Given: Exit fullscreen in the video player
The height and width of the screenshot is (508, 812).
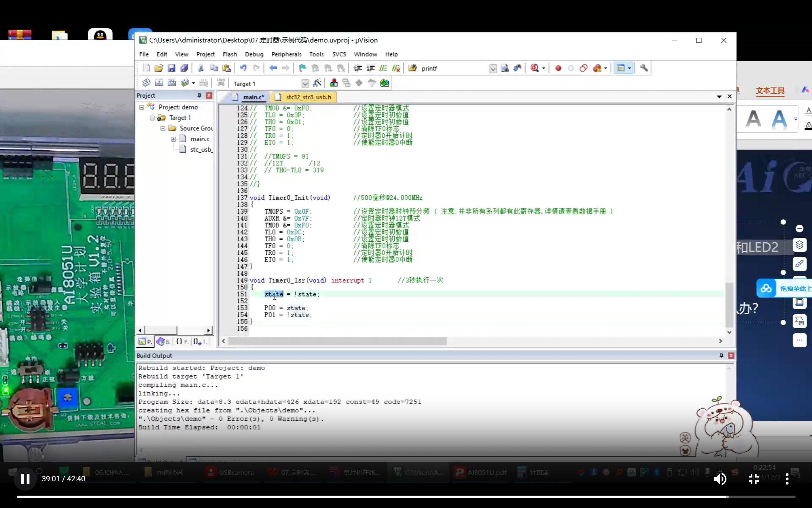Looking at the screenshot, I should point(754,479).
